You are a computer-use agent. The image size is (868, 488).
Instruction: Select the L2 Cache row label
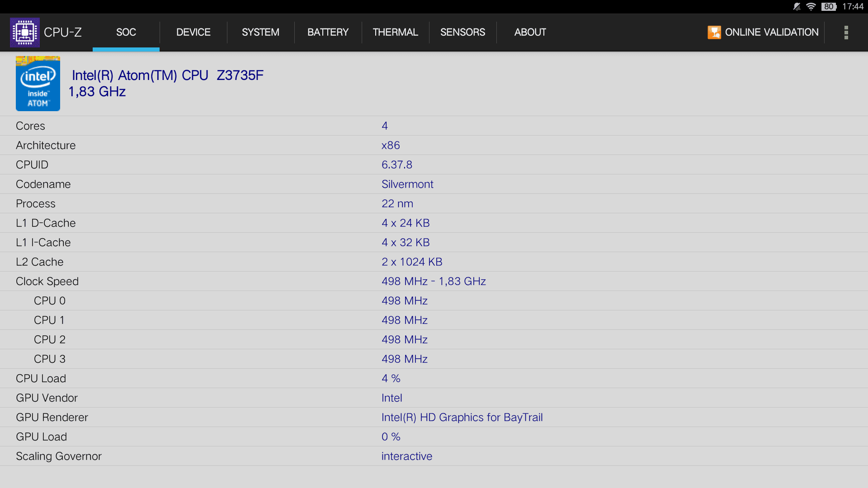click(x=40, y=262)
